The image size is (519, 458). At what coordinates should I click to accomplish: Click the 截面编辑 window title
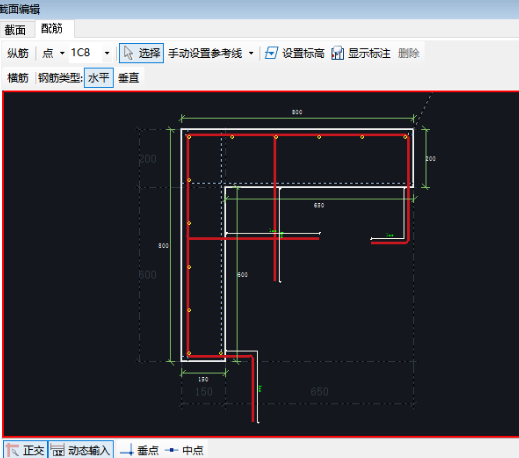[x=20, y=9]
